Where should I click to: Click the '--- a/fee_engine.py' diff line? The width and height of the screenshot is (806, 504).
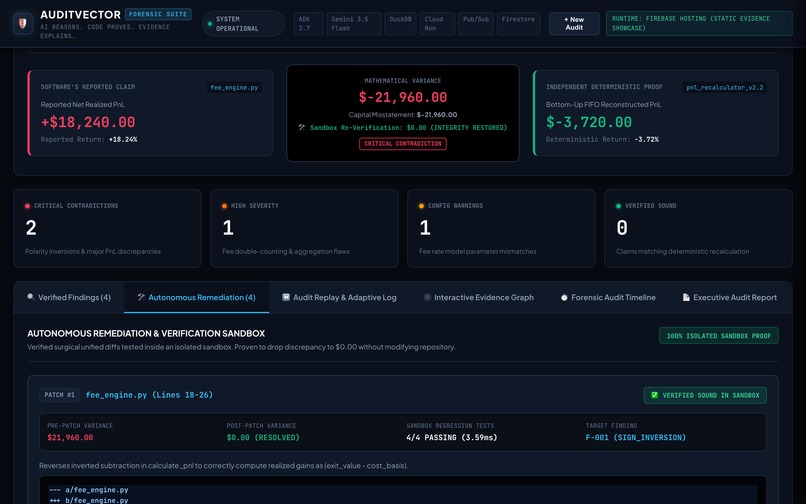(89, 490)
